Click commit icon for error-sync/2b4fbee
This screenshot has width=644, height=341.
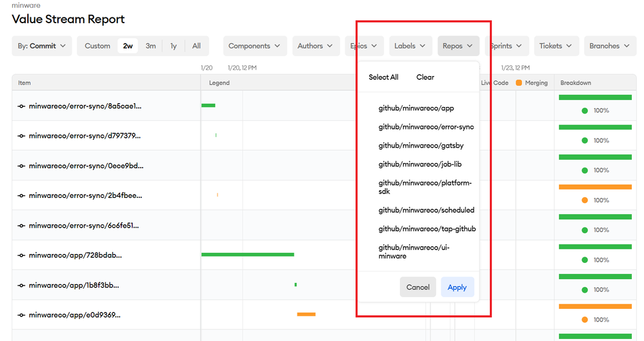click(x=21, y=196)
